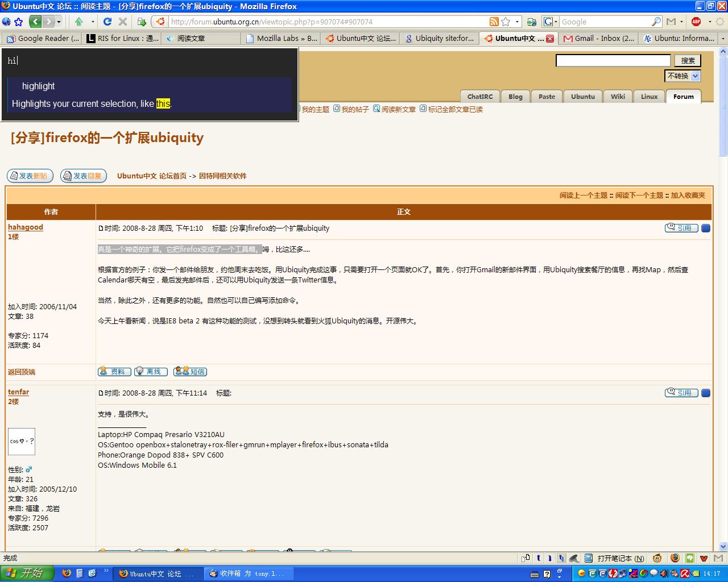The width and height of the screenshot is (728, 582).
Task: Click tenfar's avatar image
Action: click(22, 442)
